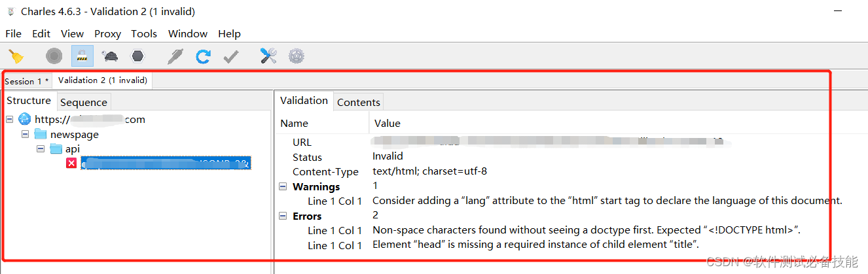Screen dimensions: 868x274
Task: Collapse the Errors section
Action: [283, 216]
